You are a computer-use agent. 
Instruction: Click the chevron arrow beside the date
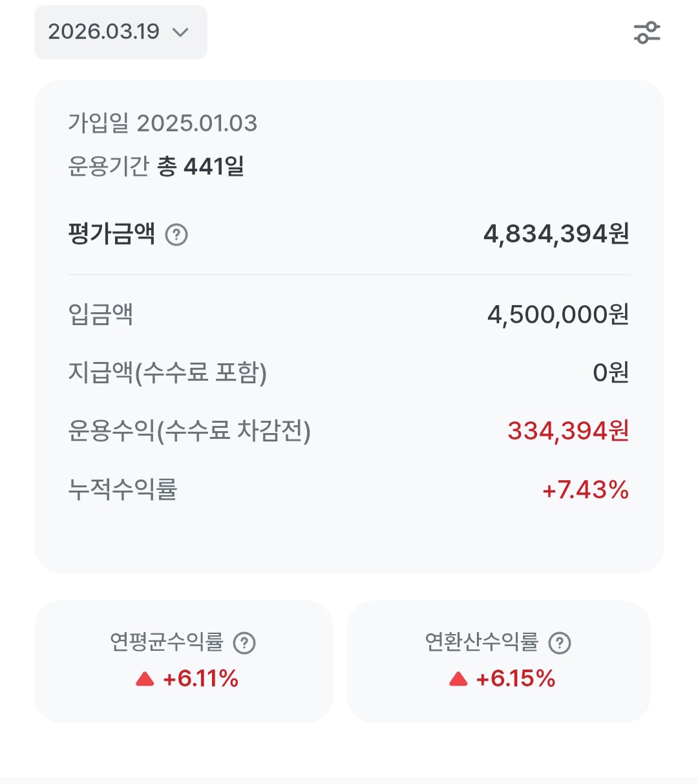(181, 32)
